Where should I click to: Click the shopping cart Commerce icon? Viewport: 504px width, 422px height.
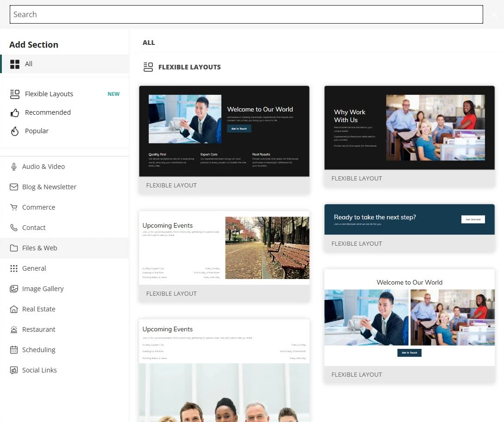coord(14,207)
